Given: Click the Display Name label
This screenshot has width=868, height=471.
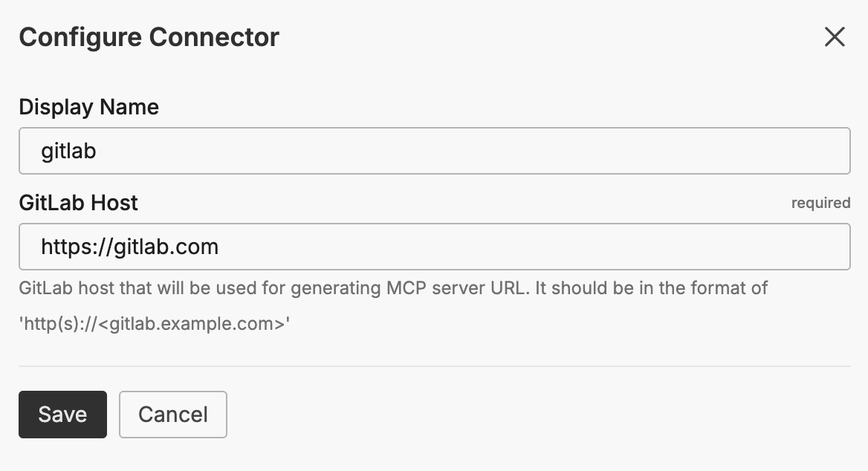Looking at the screenshot, I should click(88, 107).
